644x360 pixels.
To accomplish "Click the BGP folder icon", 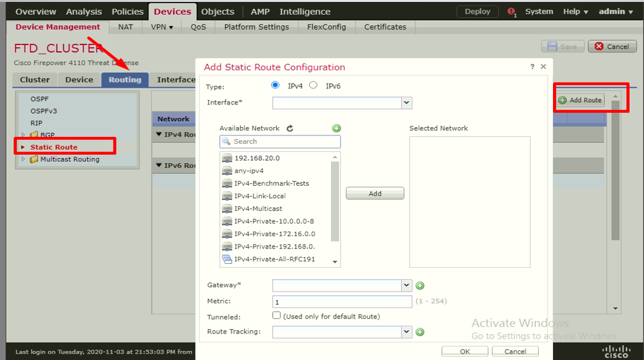I will coord(34,135).
